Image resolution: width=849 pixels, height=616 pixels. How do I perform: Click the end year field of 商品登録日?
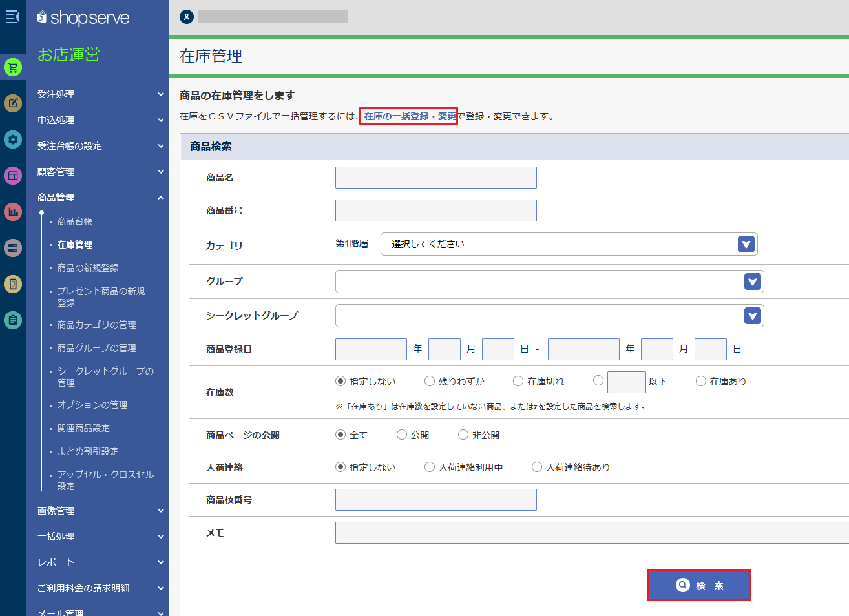coord(583,349)
